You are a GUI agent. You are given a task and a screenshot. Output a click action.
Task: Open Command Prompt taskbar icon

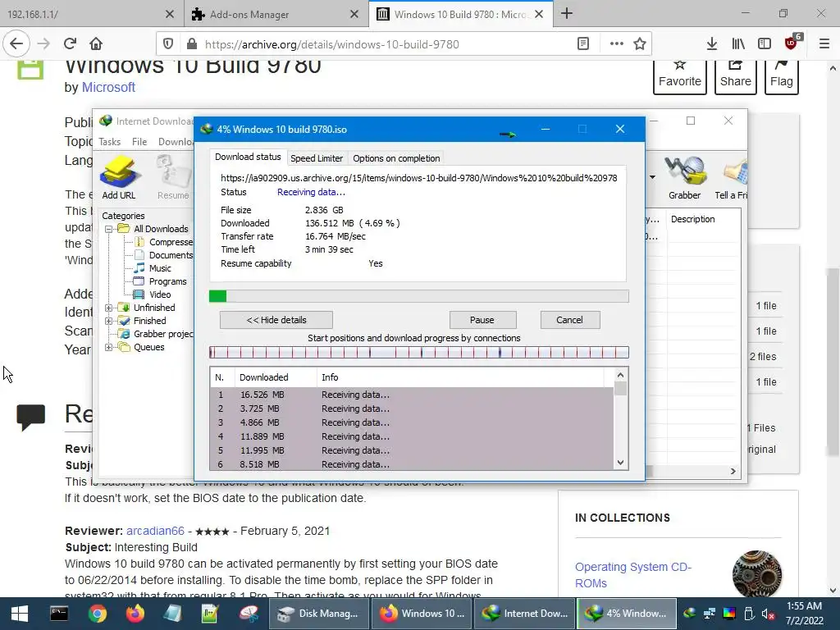click(59, 614)
